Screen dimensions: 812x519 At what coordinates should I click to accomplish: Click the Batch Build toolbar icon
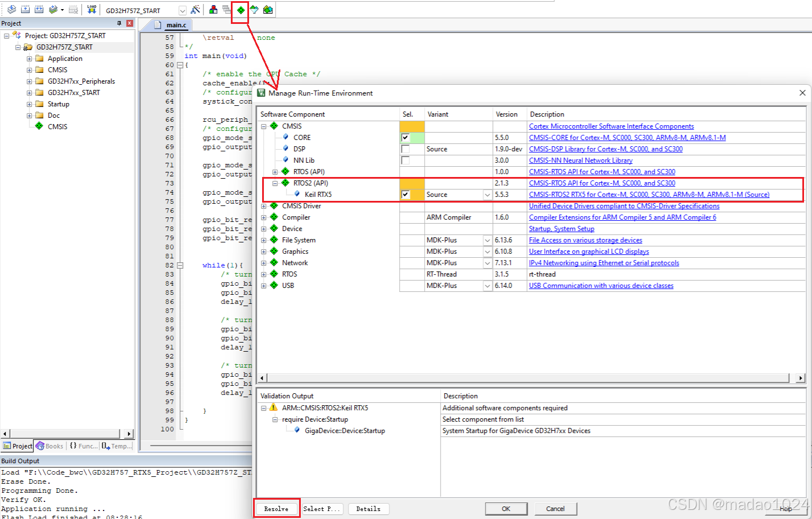pyautogui.click(x=53, y=10)
